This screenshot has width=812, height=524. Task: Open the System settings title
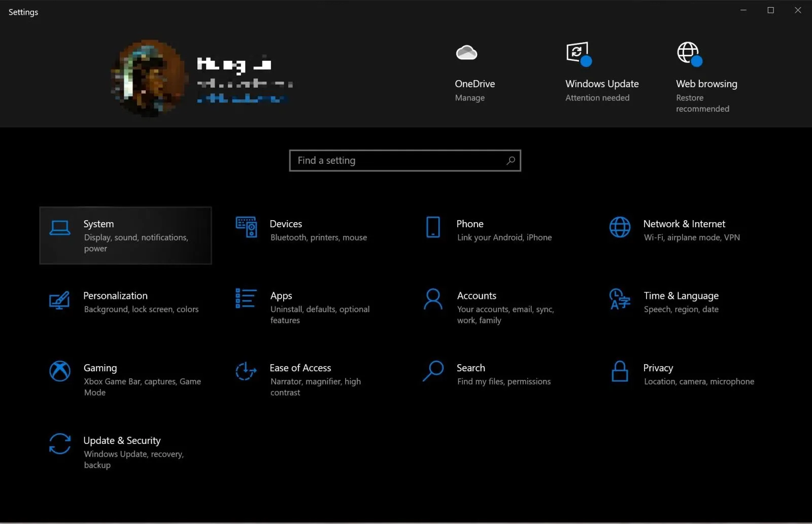pos(98,224)
